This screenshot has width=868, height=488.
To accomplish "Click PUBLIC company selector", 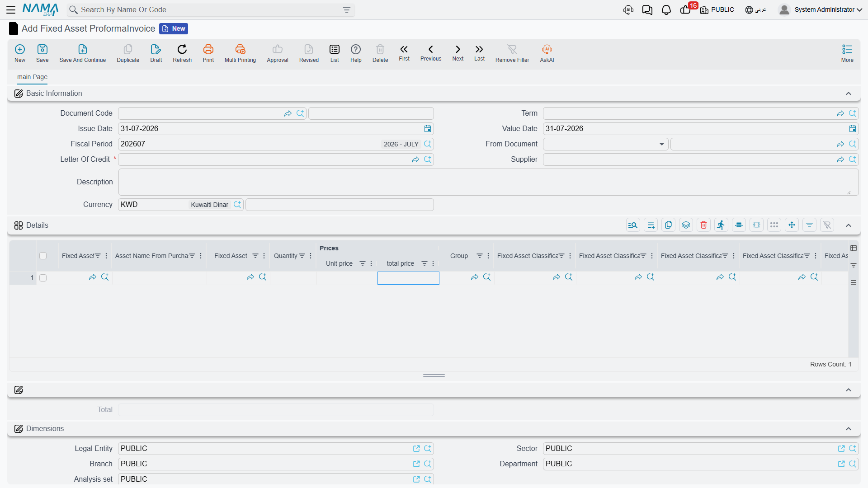I will [717, 9].
